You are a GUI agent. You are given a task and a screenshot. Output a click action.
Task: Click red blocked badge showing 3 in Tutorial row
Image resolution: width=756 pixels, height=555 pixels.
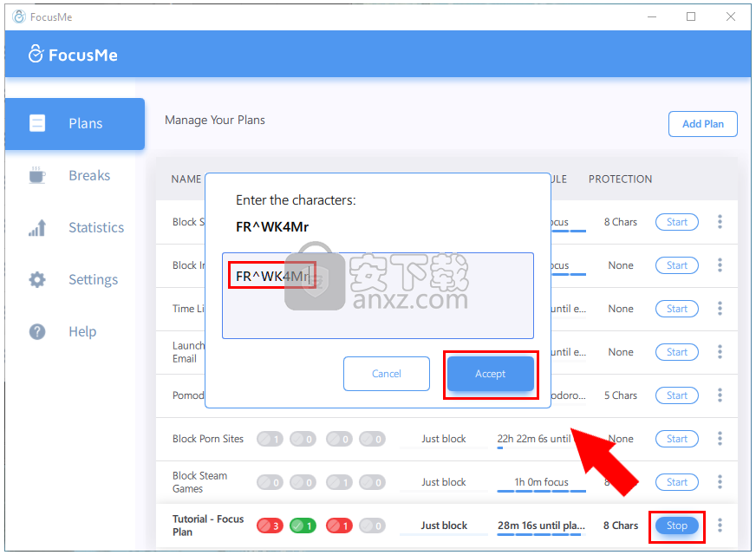pyautogui.click(x=270, y=526)
